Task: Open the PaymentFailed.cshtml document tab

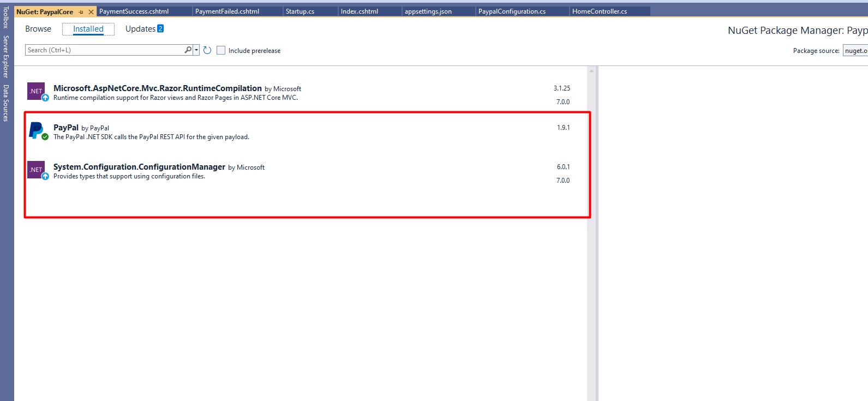Action: (x=238, y=11)
